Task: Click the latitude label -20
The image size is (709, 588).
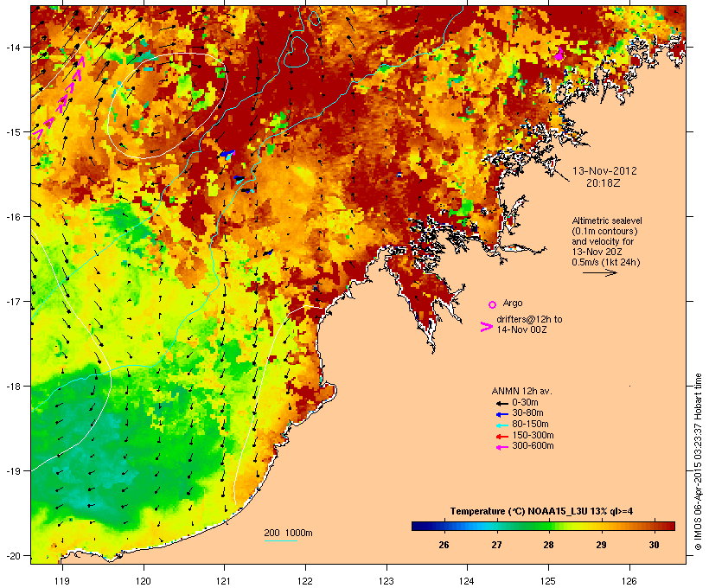Action: 13,556
